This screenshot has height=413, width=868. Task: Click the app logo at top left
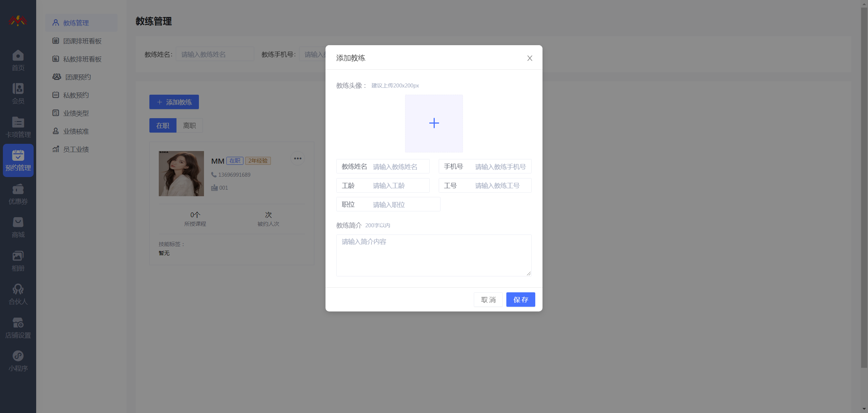(x=17, y=21)
